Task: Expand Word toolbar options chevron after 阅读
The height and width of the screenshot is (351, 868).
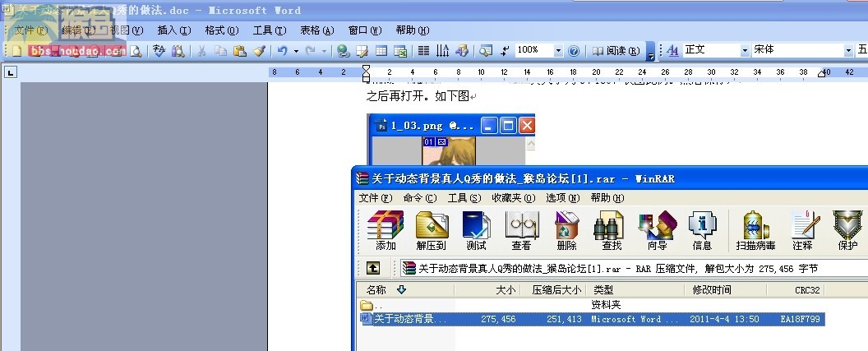Action: point(650,51)
